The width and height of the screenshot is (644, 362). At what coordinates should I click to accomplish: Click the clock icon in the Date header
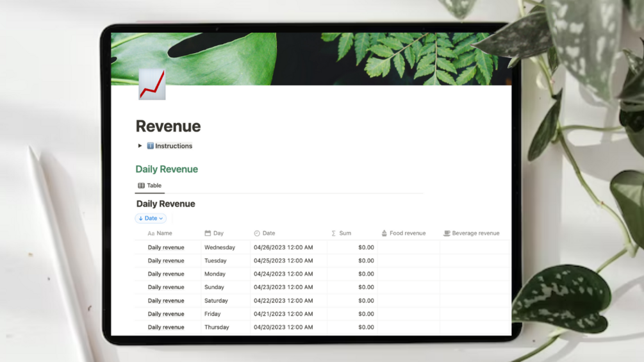257,233
